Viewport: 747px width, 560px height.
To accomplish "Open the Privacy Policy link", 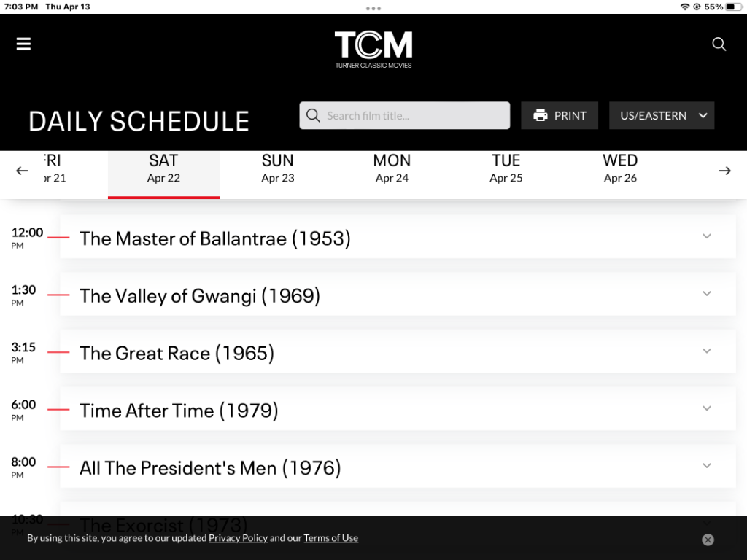I will pos(238,538).
